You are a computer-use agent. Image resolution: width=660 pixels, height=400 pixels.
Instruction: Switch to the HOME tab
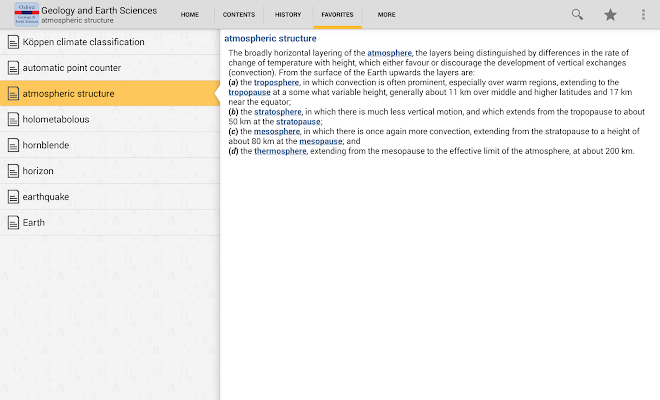point(190,15)
